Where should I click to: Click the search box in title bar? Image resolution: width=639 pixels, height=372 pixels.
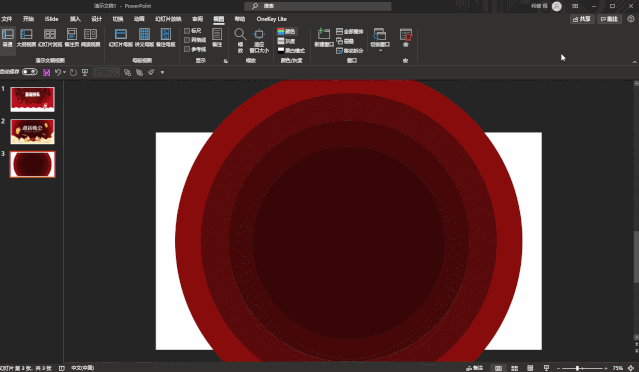click(317, 6)
